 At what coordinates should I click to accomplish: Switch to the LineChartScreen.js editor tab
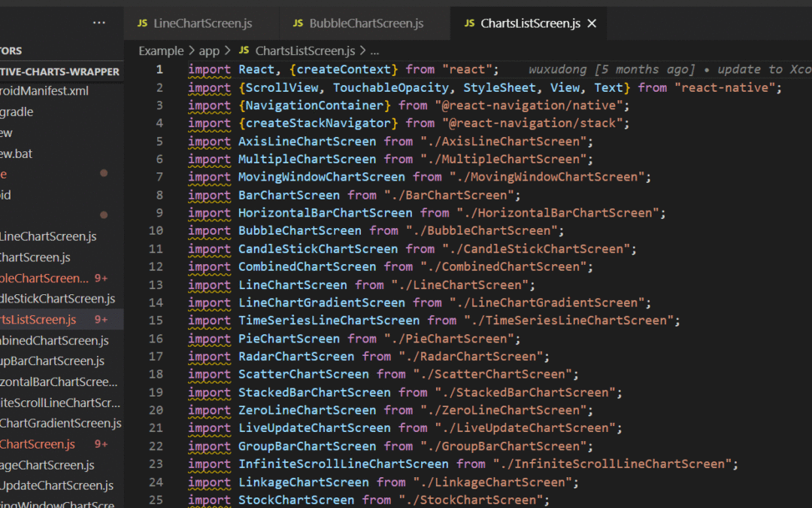tap(201, 23)
